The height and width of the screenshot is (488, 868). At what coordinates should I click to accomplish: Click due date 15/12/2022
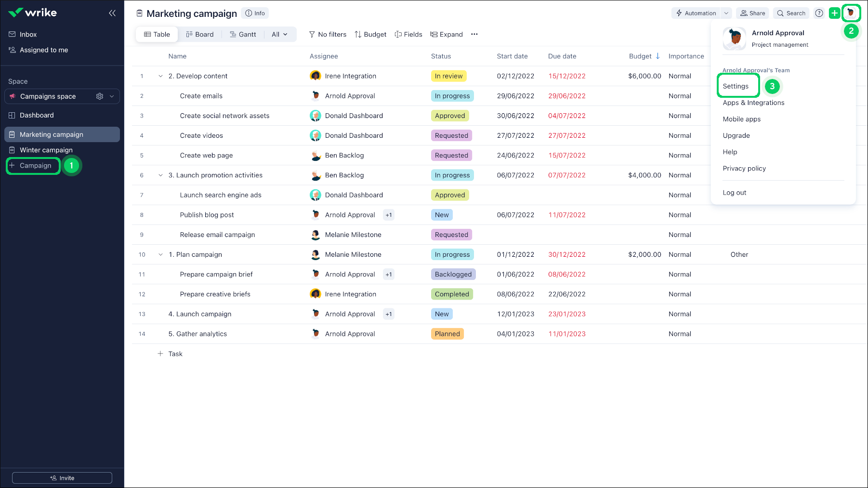[x=567, y=76]
